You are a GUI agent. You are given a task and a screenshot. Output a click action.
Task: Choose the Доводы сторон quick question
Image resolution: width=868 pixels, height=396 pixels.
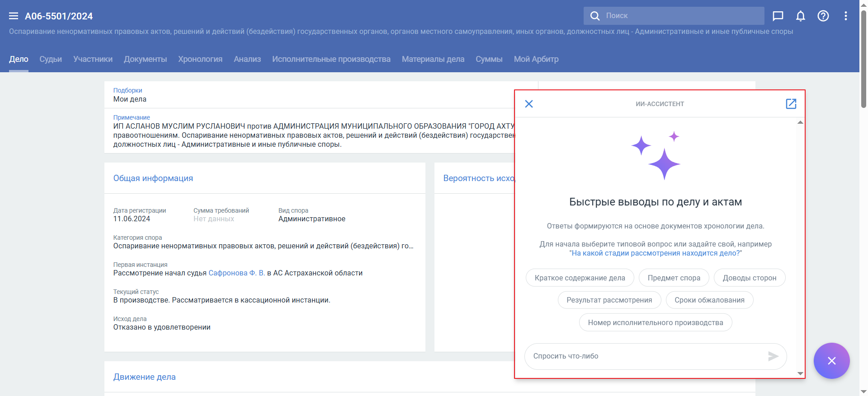tap(749, 278)
